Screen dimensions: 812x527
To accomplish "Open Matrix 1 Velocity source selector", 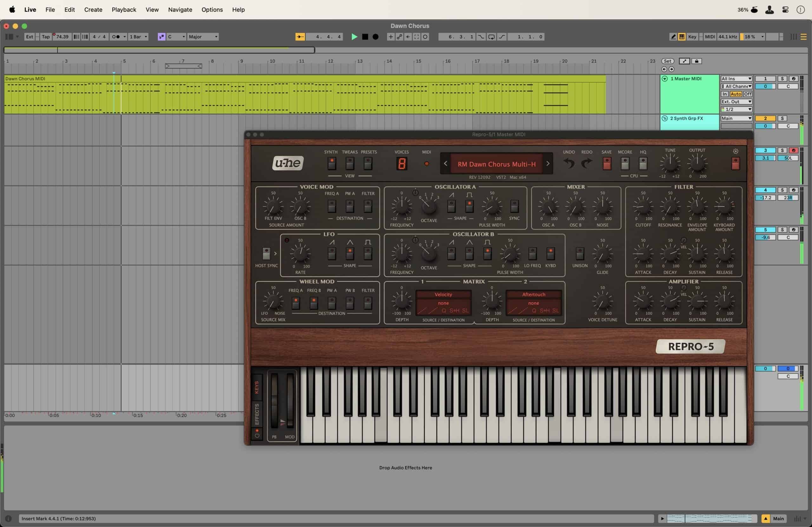I will [443, 294].
